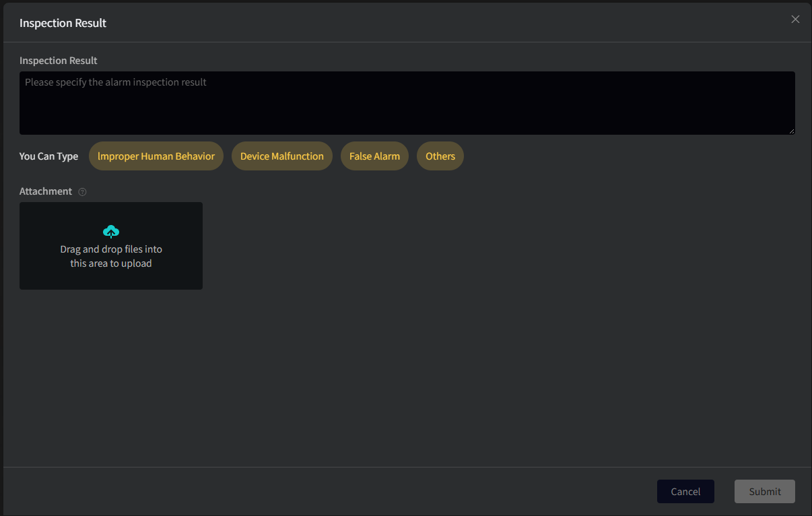Select the Device Malfunction quick tag
The height and width of the screenshot is (516, 812).
(x=282, y=156)
